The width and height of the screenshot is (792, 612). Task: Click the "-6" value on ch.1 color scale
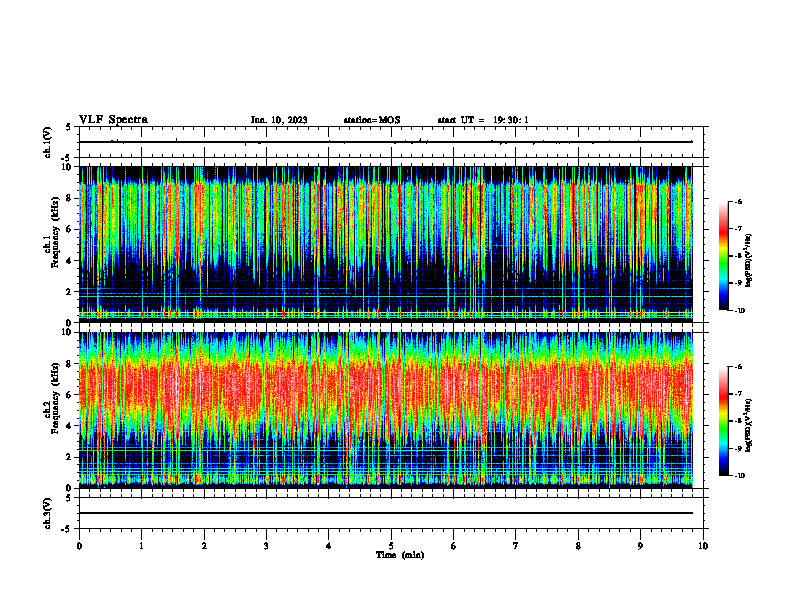click(x=738, y=202)
